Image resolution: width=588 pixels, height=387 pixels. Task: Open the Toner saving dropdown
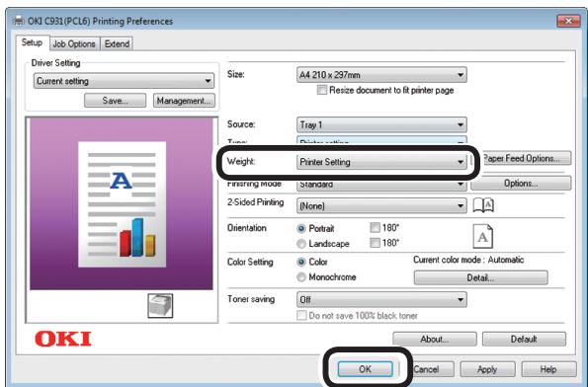point(381,299)
